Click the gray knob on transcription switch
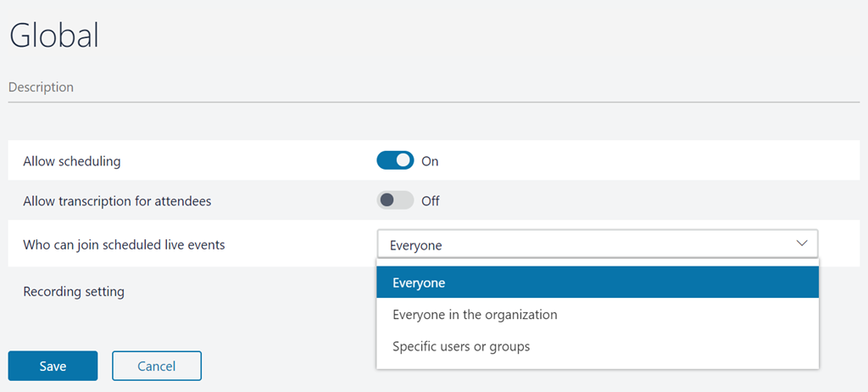Screen dimensions: 868x392 tap(387, 201)
